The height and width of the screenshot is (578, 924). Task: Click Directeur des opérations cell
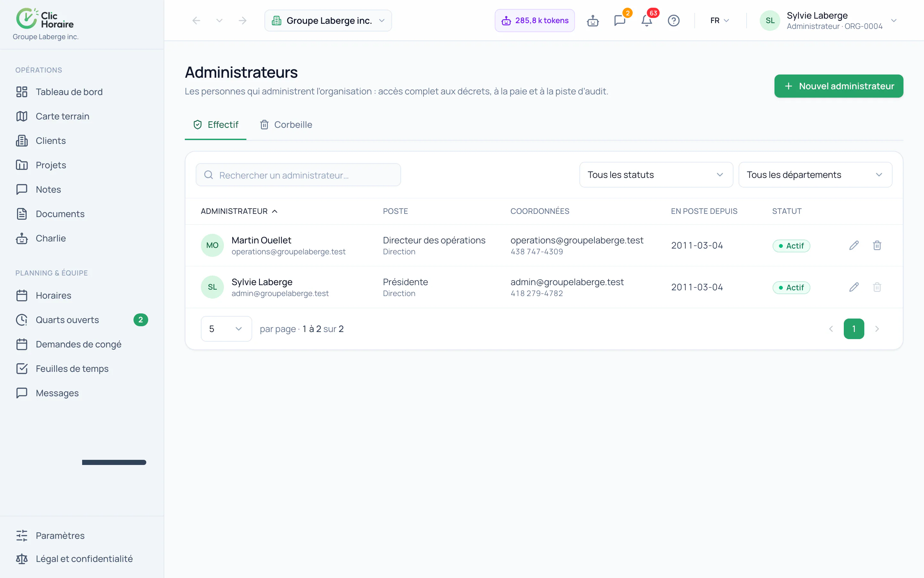[434, 240]
